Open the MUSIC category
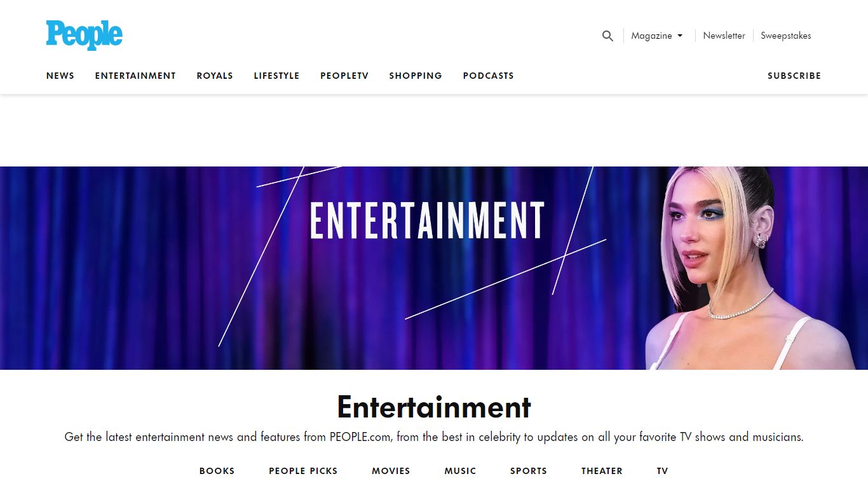 (x=460, y=471)
